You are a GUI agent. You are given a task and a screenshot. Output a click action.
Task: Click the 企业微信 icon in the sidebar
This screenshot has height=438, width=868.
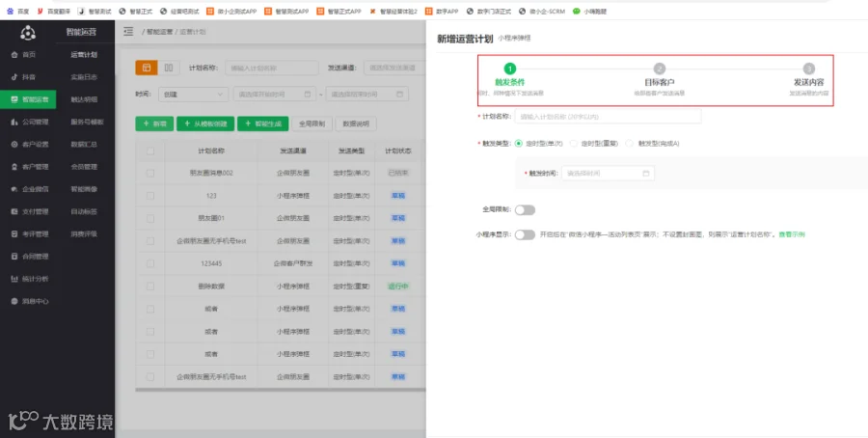click(14, 189)
